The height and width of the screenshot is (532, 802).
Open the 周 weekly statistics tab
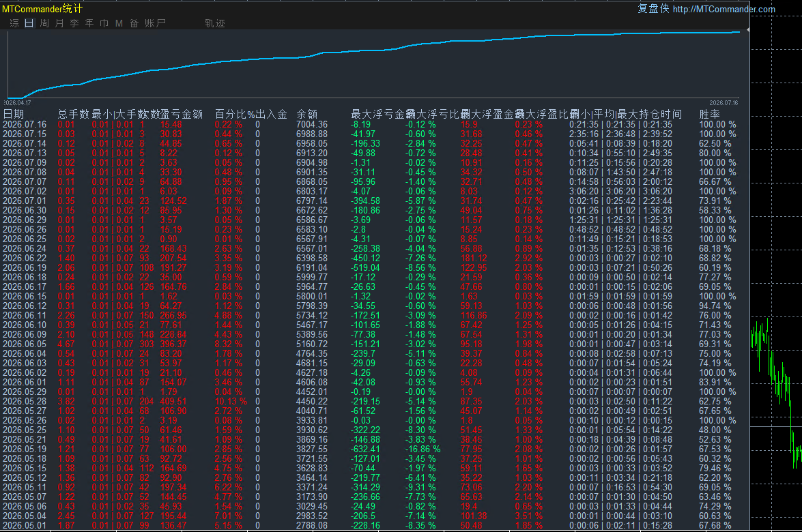pyautogui.click(x=44, y=23)
